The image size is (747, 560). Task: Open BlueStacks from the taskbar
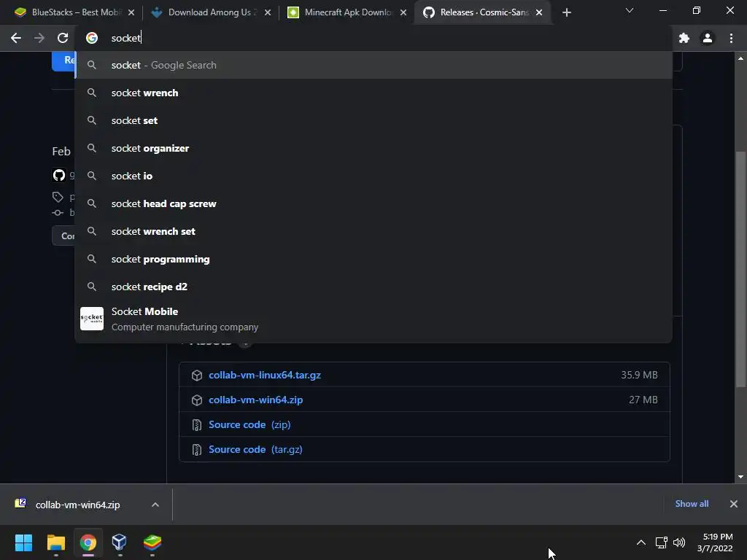152,542
